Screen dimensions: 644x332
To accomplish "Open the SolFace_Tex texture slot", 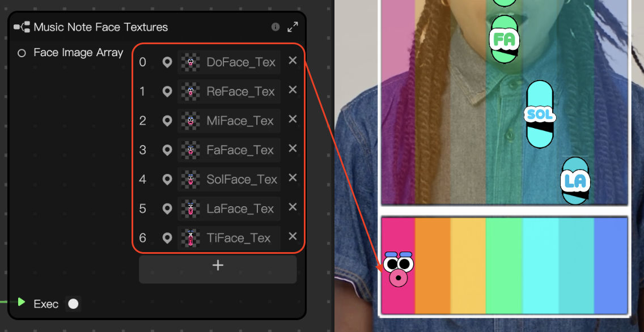I will click(x=229, y=180).
